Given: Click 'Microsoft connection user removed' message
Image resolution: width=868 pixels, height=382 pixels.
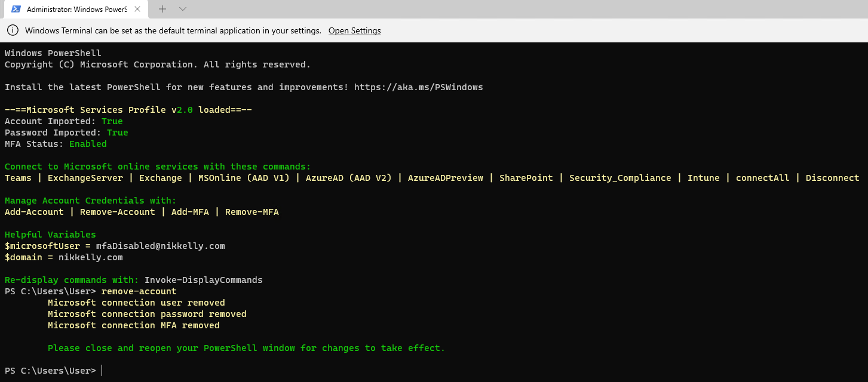Looking at the screenshot, I should point(136,303).
